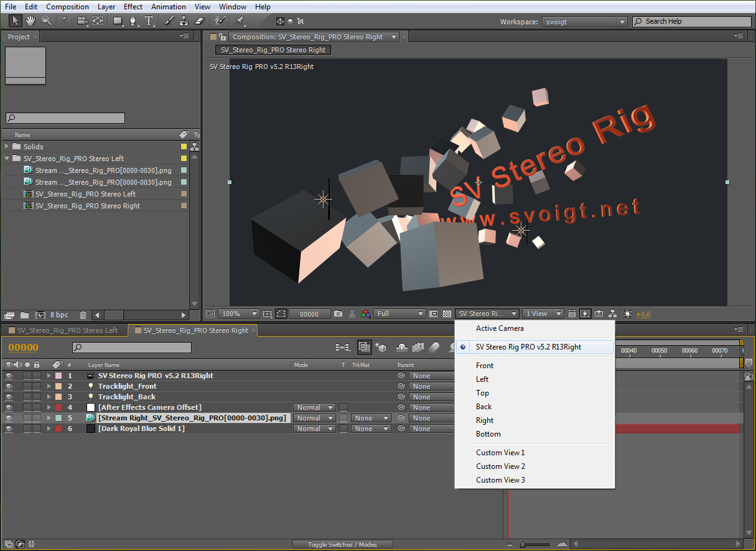
Task: Expand the Solids folder
Action: click(7, 147)
